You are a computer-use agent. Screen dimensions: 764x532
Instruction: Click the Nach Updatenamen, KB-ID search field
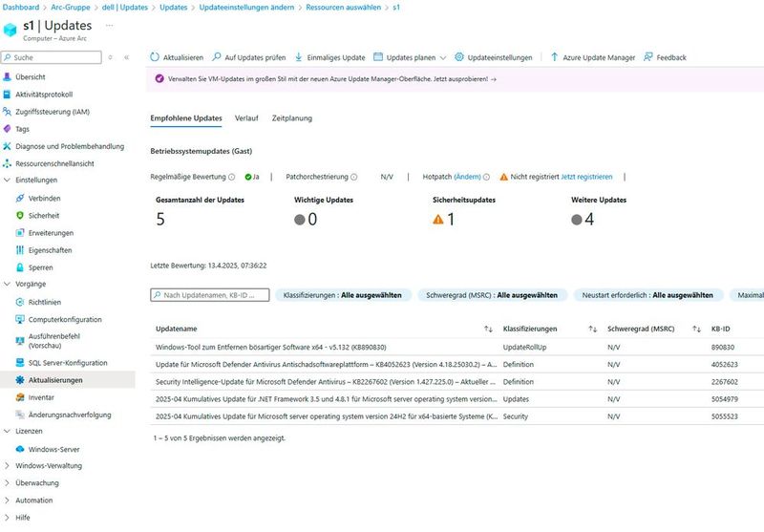[209, 295]
